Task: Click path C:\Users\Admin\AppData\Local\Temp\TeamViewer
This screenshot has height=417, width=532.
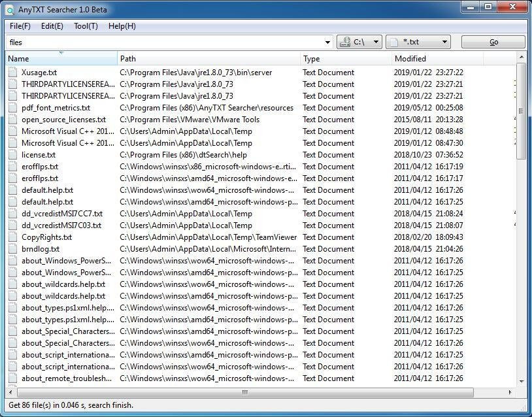Action: coord(208,237)
